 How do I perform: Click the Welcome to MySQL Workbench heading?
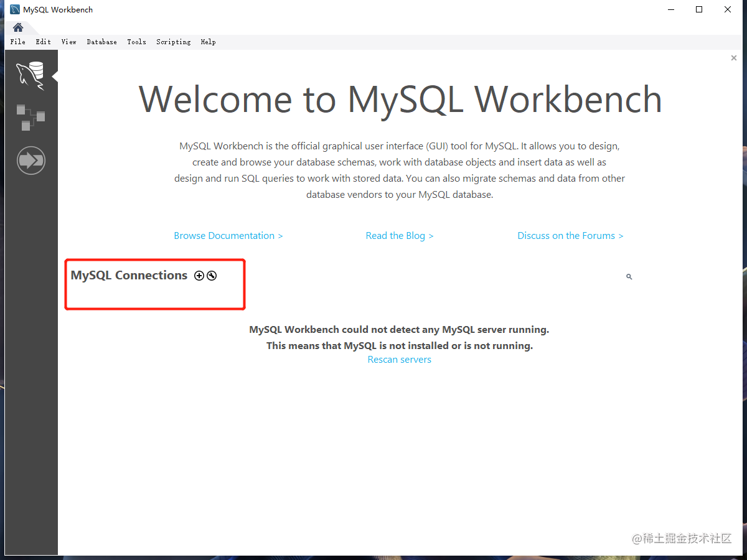[400, 99]
